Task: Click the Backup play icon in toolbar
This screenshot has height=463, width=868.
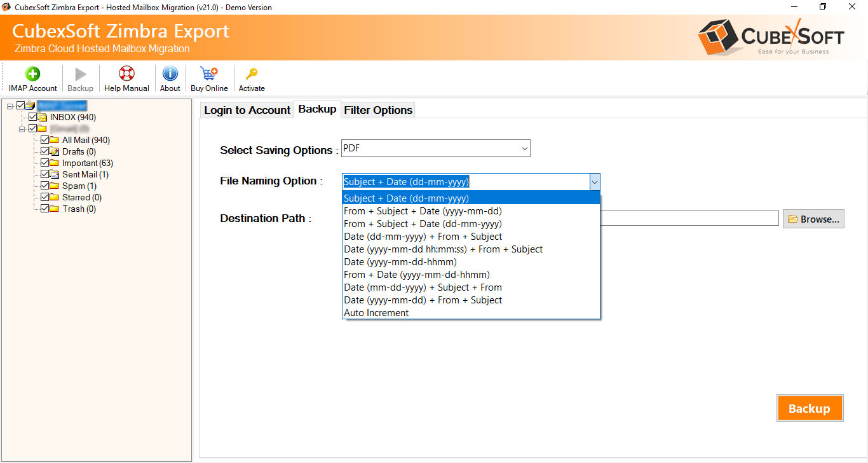Action: (81, 74)
